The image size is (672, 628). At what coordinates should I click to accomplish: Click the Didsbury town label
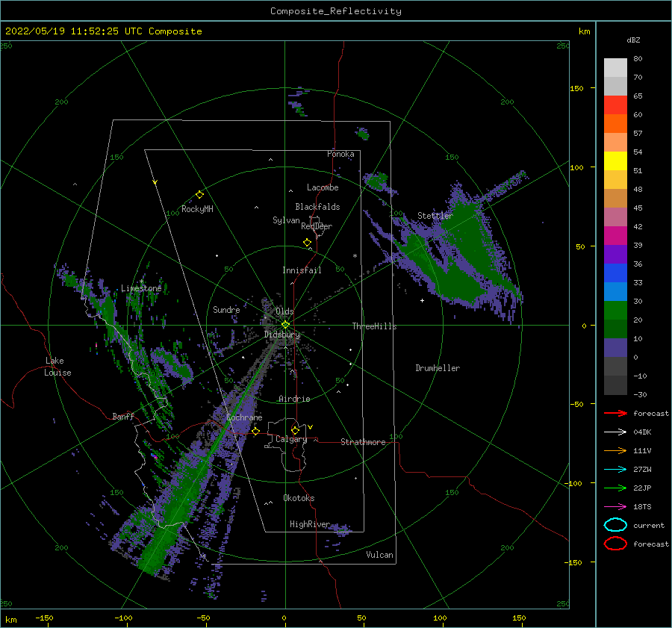point(282,335)
